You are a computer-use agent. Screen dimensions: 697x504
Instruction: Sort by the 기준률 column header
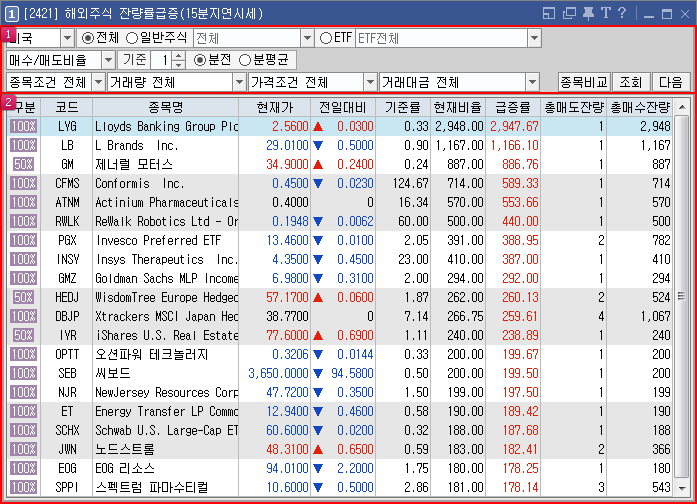tap(403, 107)
